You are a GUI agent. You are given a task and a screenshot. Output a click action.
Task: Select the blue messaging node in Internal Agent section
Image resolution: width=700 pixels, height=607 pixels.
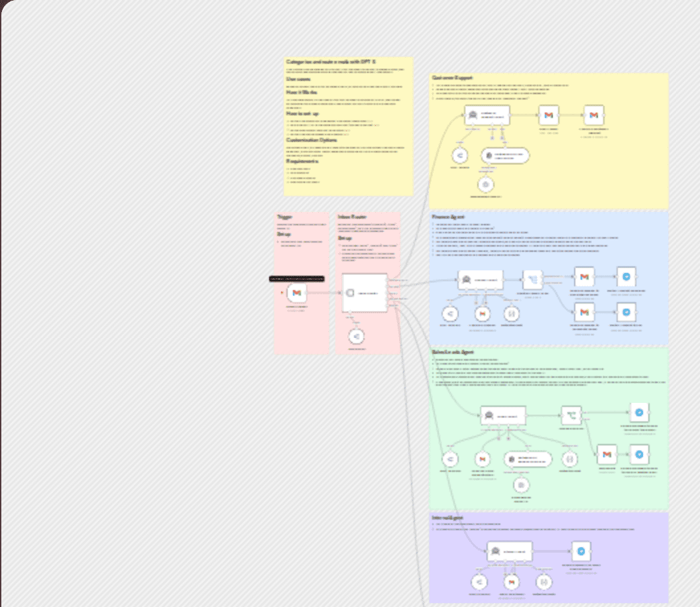click(581, 551)
